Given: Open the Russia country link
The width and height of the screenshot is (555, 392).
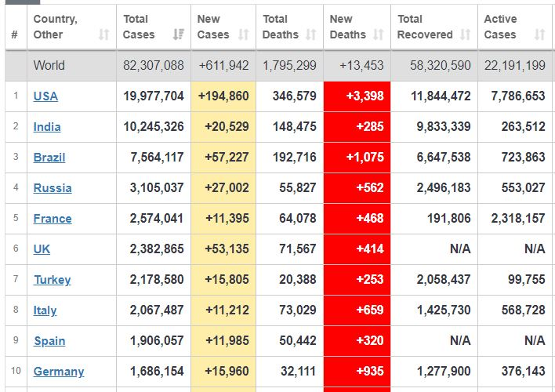Looking at the screenshot, I should click(x=53, y=187).
